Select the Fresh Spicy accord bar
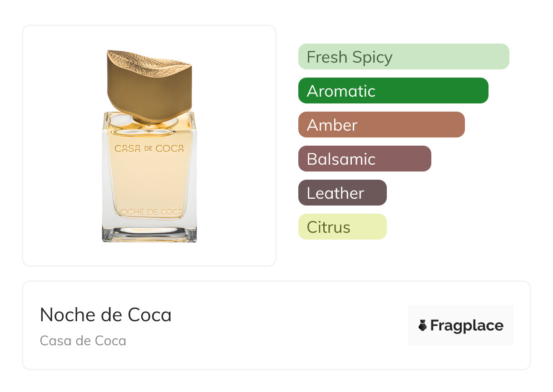The width and height of the screenshot is (553, 392). (x=403, y=57)
